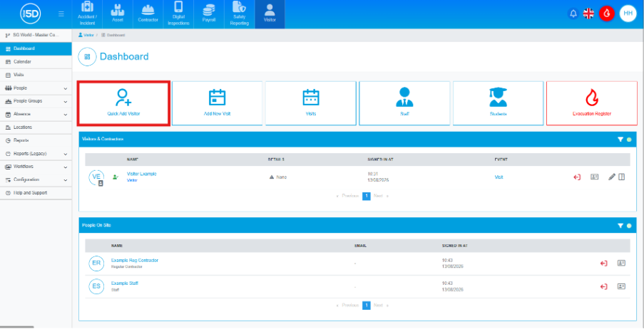Open the Digital Inspections module

pos(178,14)
